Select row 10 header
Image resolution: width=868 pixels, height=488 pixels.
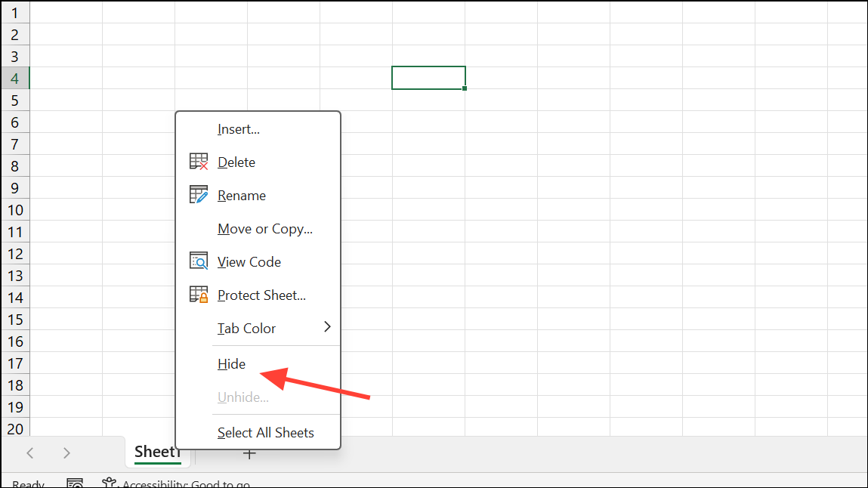click(x=15, y=210)
